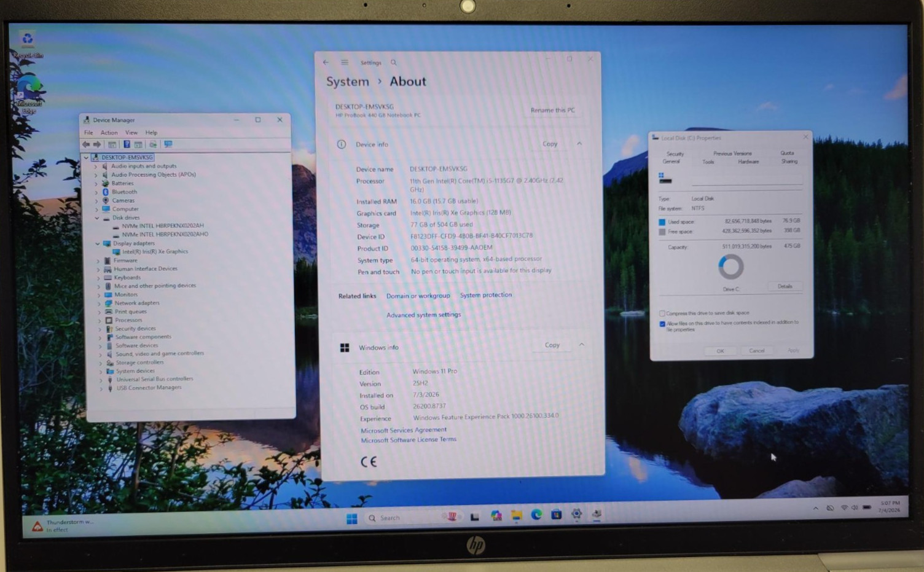
Task: Collapse the Device info section chevron
Action: click(x=579, y=143)
